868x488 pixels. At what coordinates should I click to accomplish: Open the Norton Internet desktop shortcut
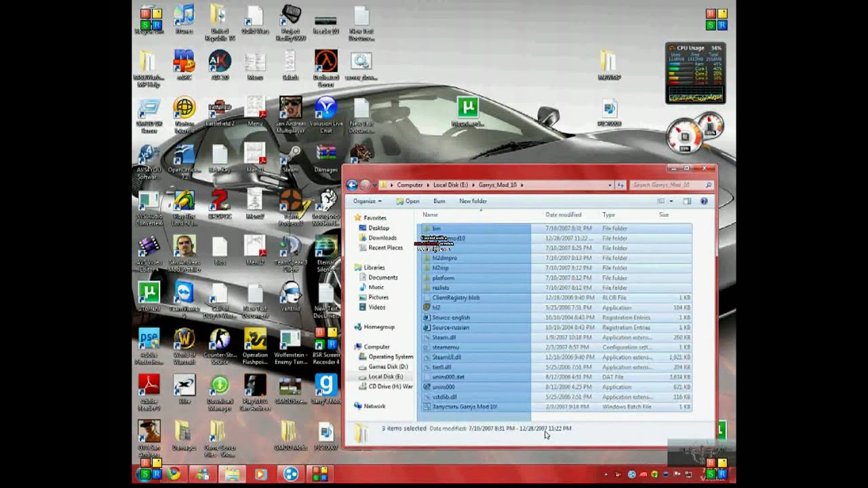(x=184, y=115)
